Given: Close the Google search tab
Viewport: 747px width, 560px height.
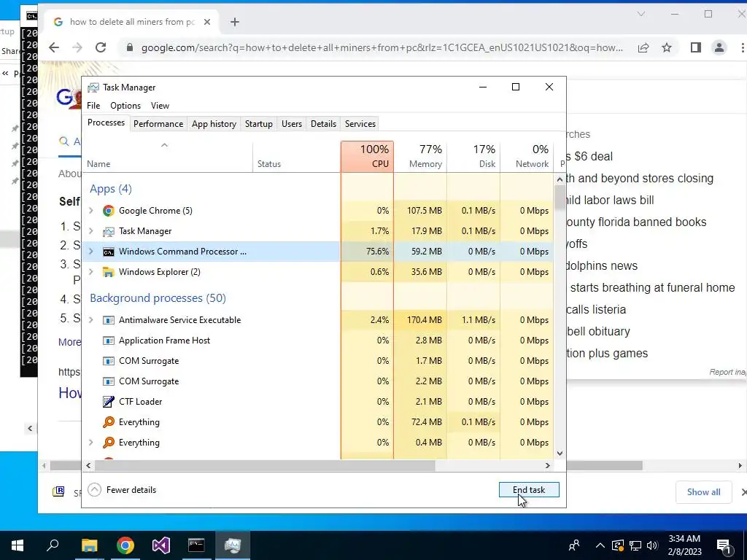Looking at the screenshot, I should tap(206, 22).
